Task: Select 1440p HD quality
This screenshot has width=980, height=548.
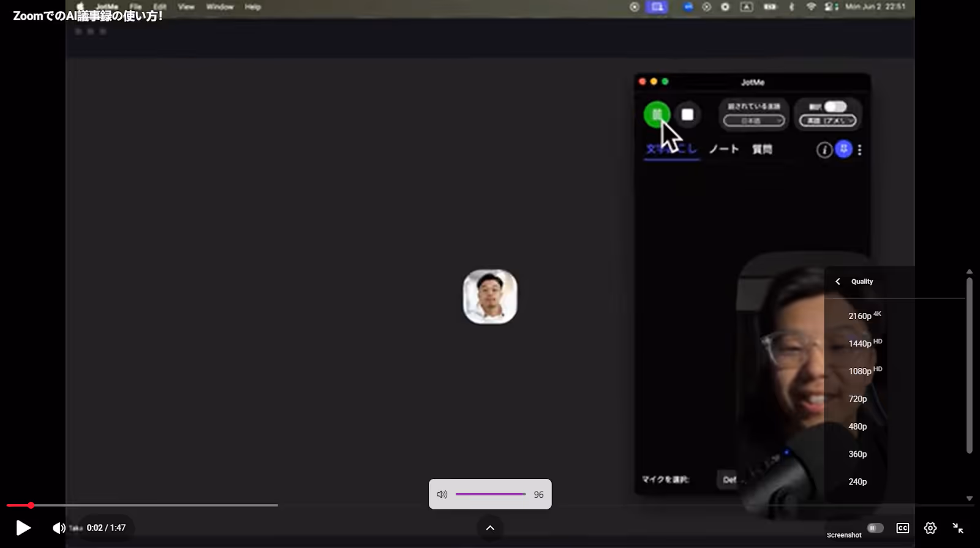Action: coord(865,343)
